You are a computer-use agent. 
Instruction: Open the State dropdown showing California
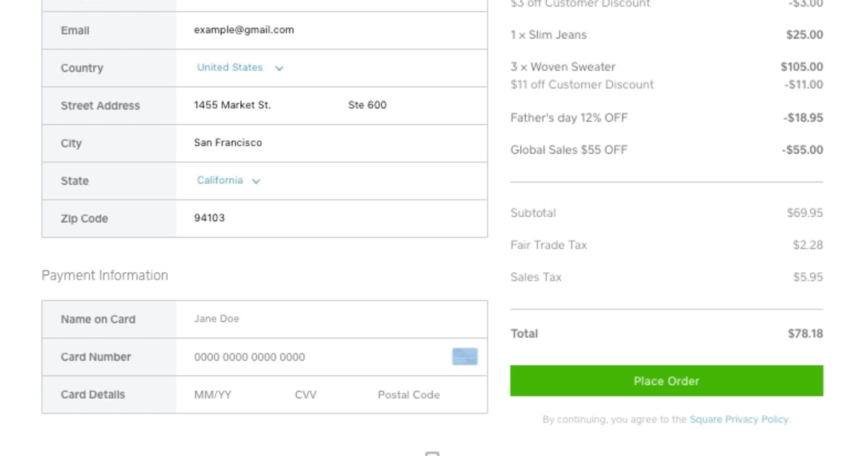point(221,180)
